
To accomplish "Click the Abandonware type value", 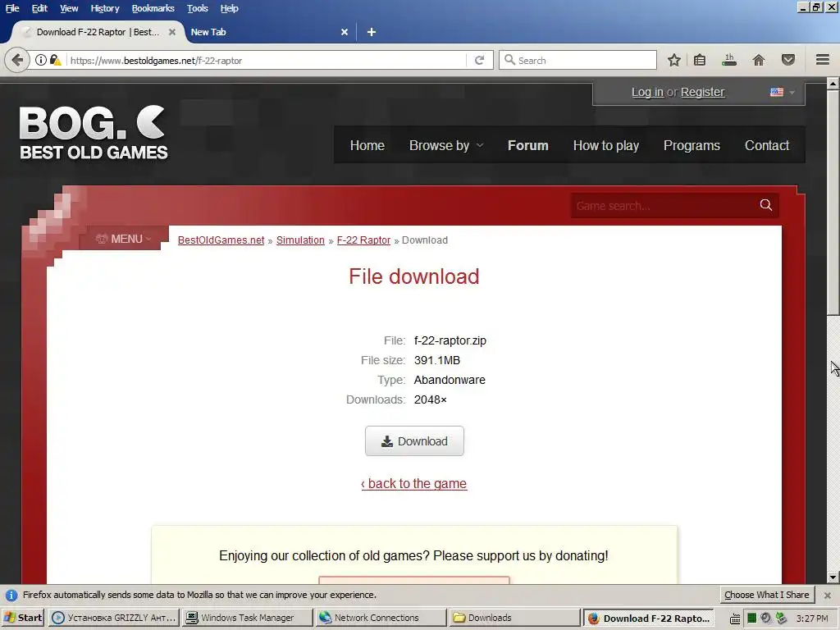I will tap(450, 380).
